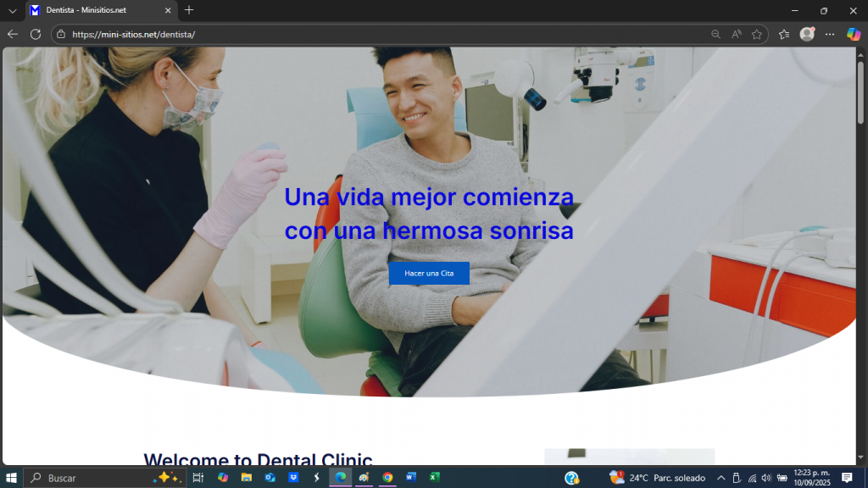The width and height of the screenshot is (868, 488).
Task: Close the Dentista tab
Action: pos(168,10)
